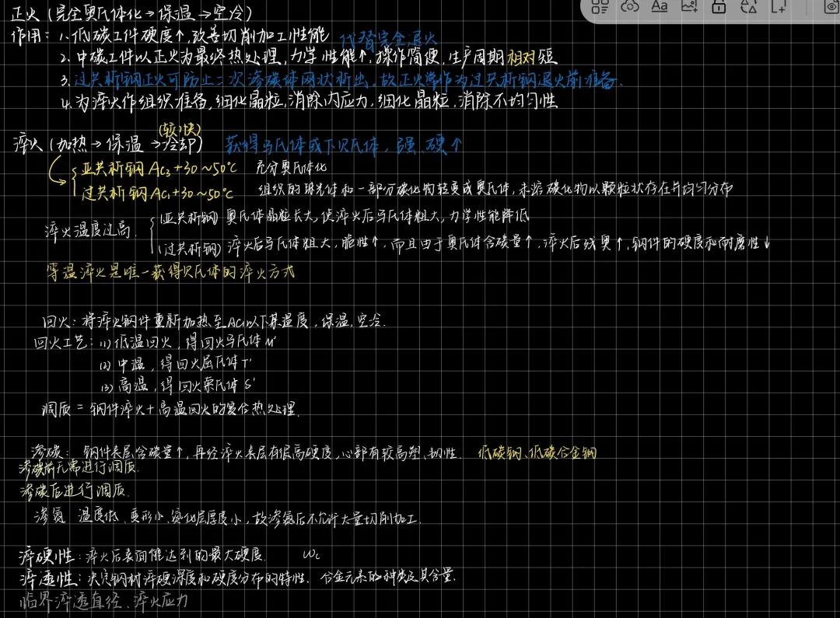Screen dimensions: 840x618
Task: Click the shape recognition triangles icon
Action: point(748,6)
